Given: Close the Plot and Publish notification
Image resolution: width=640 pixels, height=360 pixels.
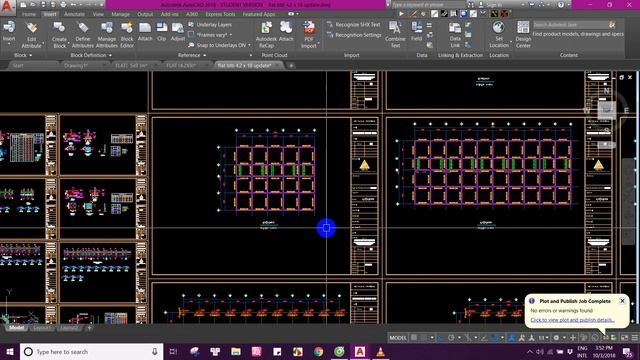Looking at the screenshot, I should click(x=622, y=301).
